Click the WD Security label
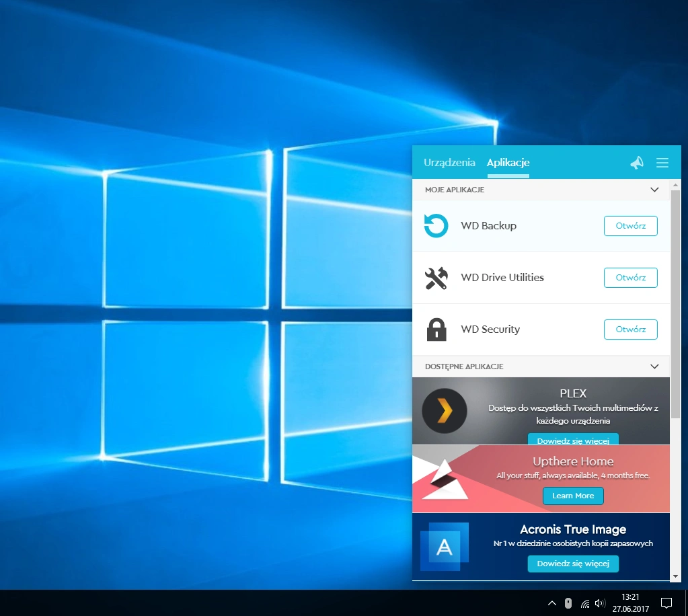The image size is (688, 616). point(490,329)
